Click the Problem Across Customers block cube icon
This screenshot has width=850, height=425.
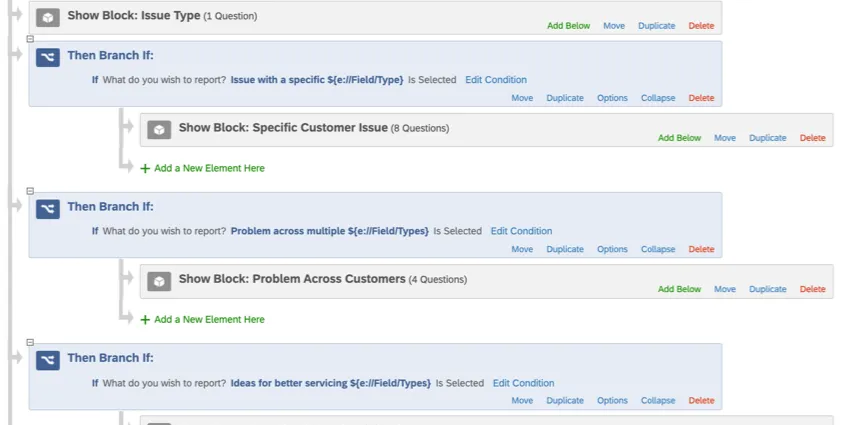[159, 280]
